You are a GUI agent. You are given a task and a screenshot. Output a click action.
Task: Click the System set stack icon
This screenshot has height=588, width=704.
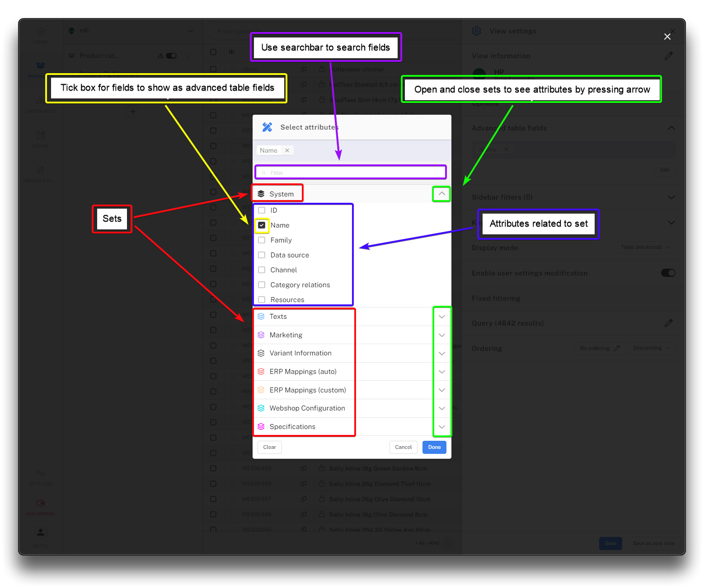pos(261,194)
